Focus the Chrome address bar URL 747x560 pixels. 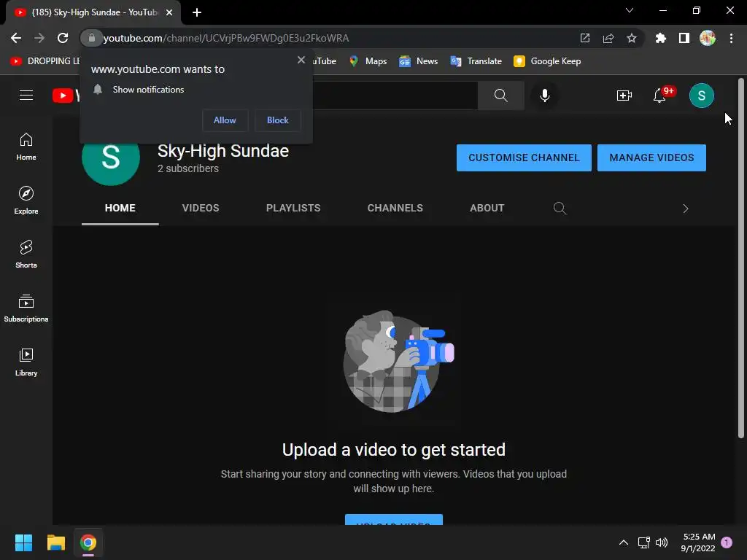[226, 38]
